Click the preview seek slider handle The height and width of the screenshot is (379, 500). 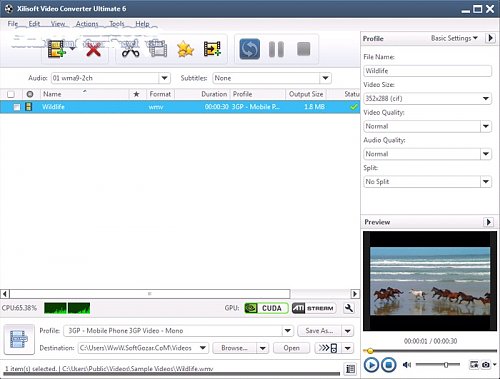point(370,351)
